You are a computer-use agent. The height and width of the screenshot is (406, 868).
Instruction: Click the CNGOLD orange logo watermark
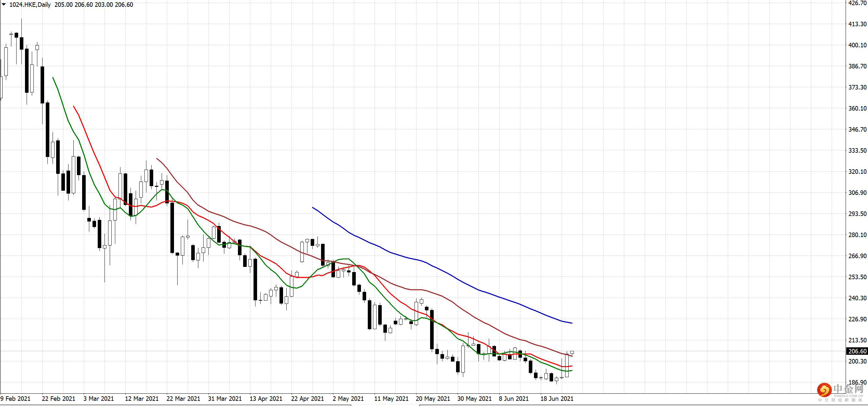click(824, 390)
